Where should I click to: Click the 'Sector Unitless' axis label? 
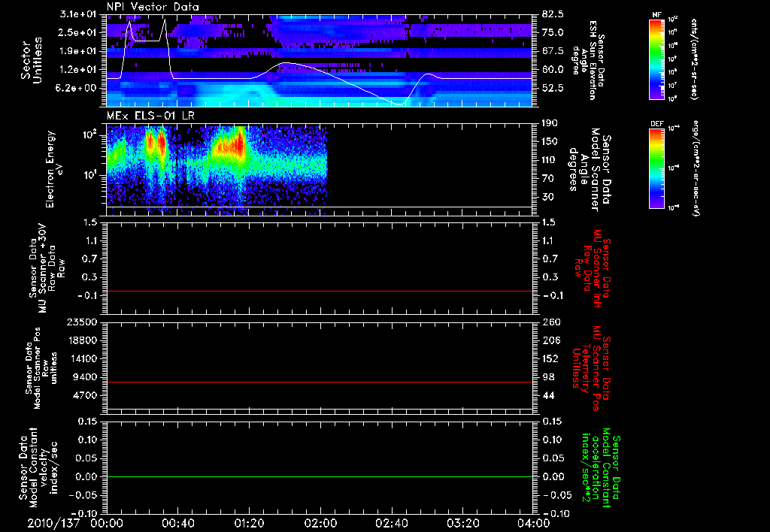32,60
